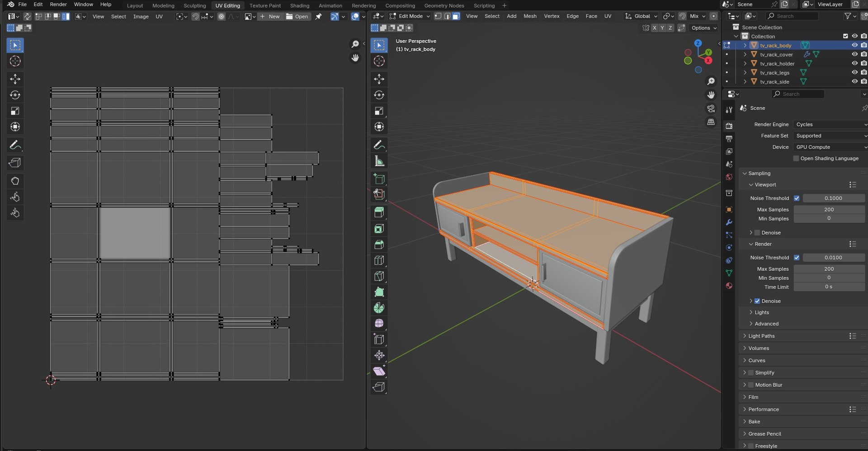The height and width of the screenshot is (451, 868).
Task: Select the Measure tool in viewport
Action: (x=379, y=161)
